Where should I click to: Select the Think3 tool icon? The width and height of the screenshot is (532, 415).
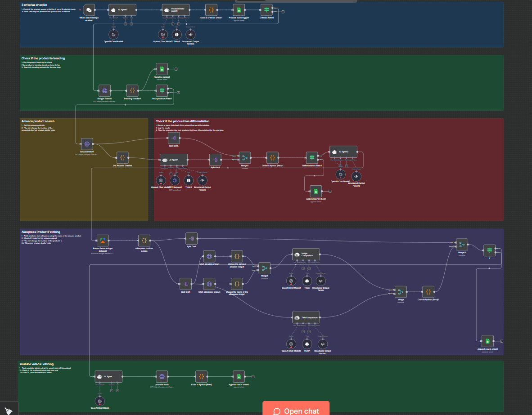click(x=176, y=34)
